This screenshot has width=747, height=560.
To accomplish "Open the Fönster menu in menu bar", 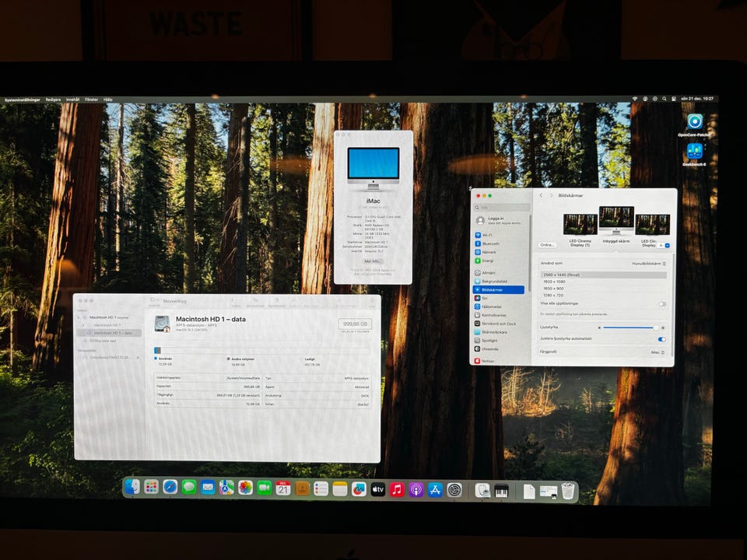I will tap(91, 100).
